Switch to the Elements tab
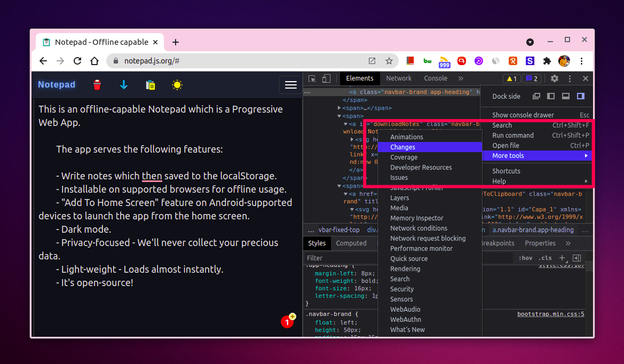 click(360, 78)
